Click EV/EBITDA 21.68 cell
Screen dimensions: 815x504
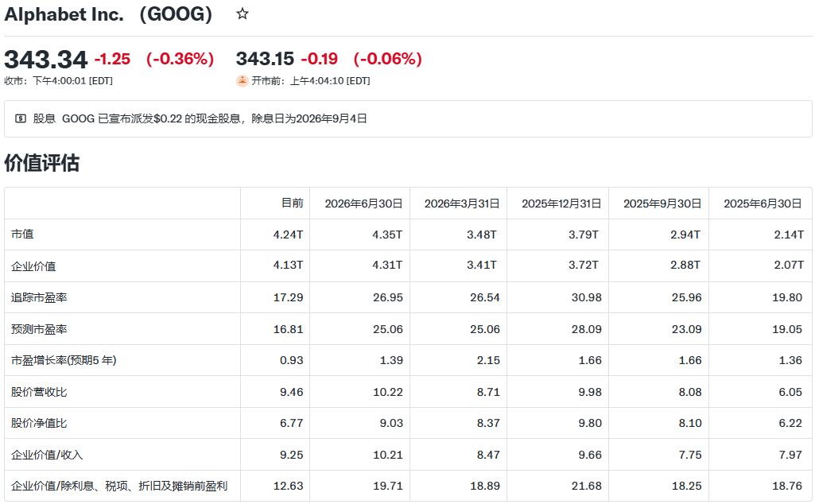pos(587,487)
